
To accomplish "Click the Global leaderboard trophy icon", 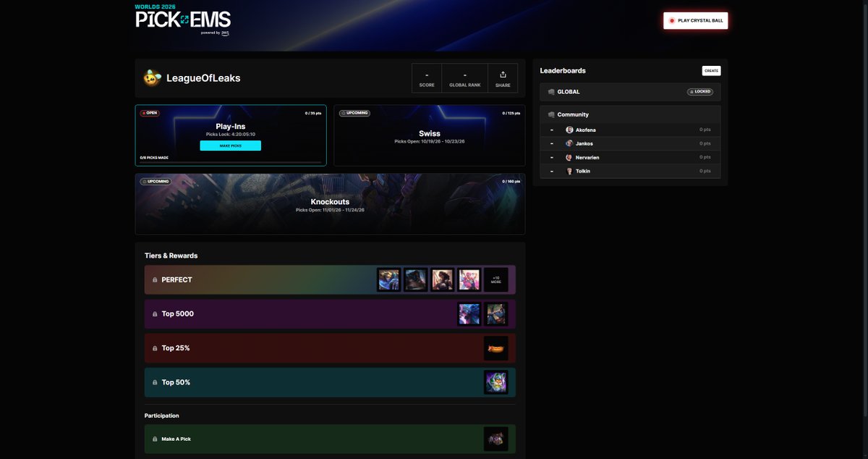I will [x=551, y=92].
